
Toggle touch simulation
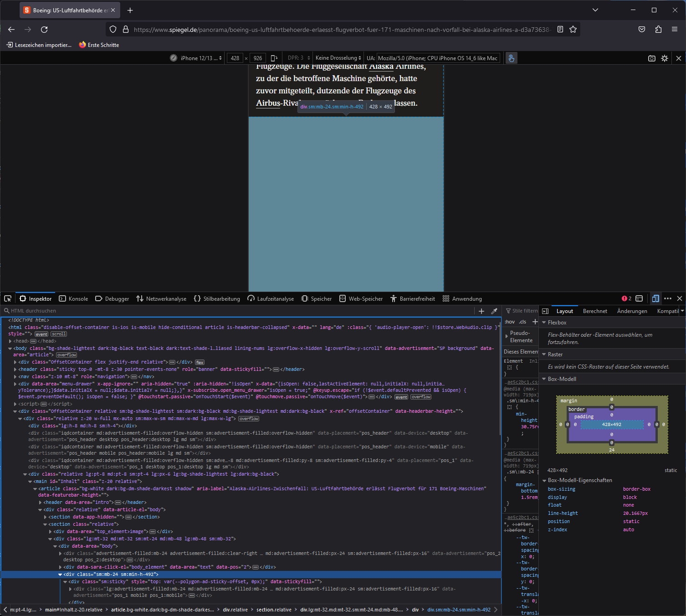[x=511, y=58]
